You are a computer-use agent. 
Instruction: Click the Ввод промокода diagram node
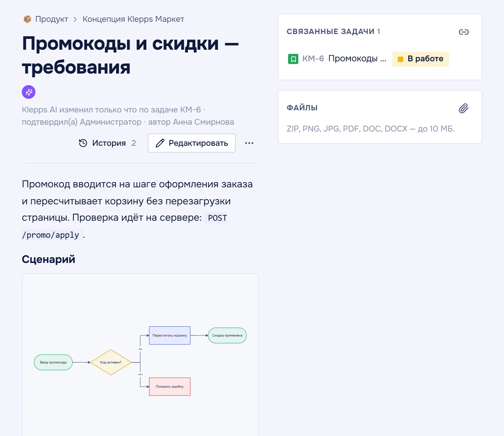[x=53, y=362]
